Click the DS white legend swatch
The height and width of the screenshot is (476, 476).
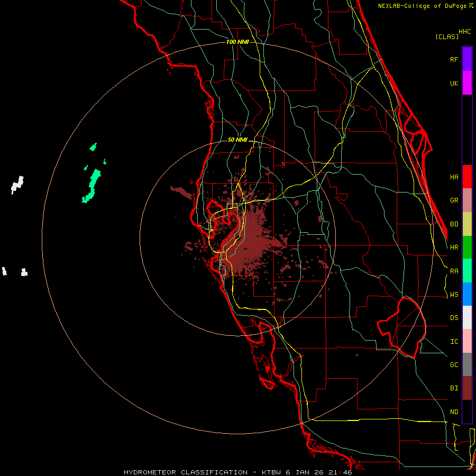467,317
